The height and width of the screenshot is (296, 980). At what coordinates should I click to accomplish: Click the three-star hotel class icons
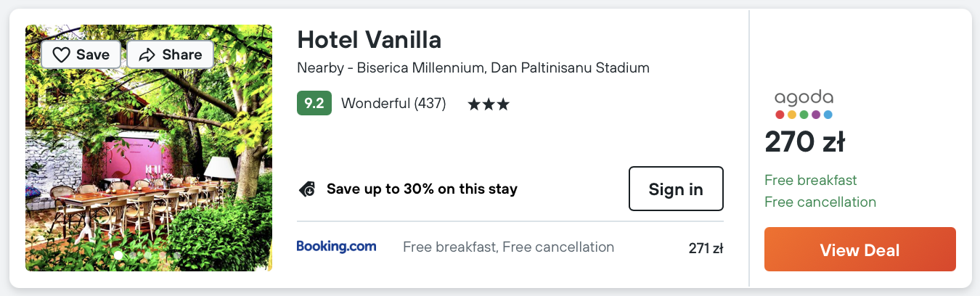pos(489,104)
